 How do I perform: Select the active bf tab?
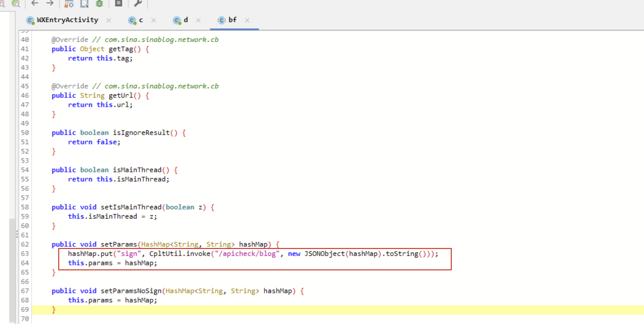[x=233, y=20]
